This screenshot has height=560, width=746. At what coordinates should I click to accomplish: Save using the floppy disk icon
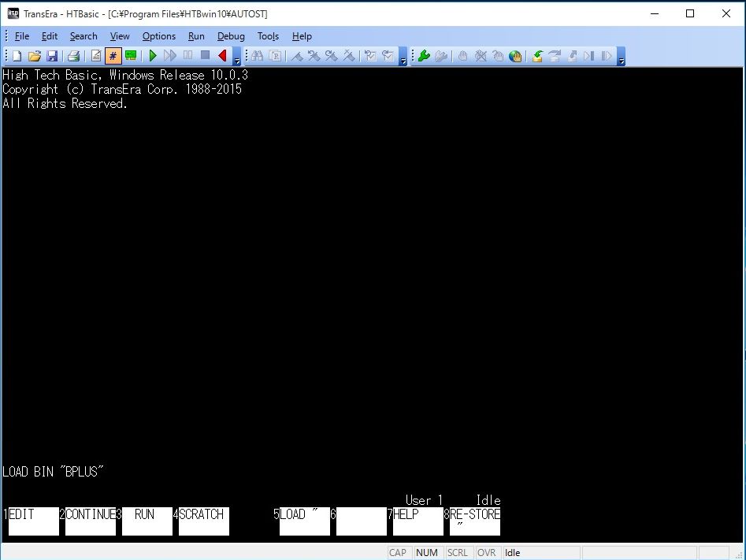52,56
